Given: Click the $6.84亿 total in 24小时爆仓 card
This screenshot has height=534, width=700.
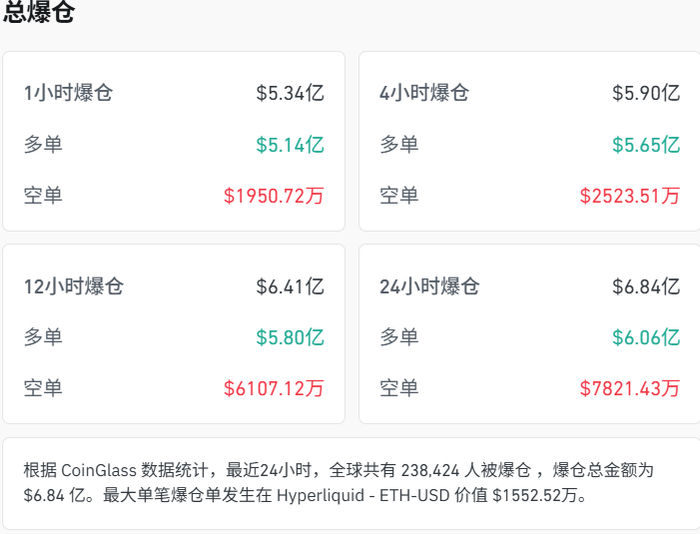Looking at the screenshot, I should [646, 287].
